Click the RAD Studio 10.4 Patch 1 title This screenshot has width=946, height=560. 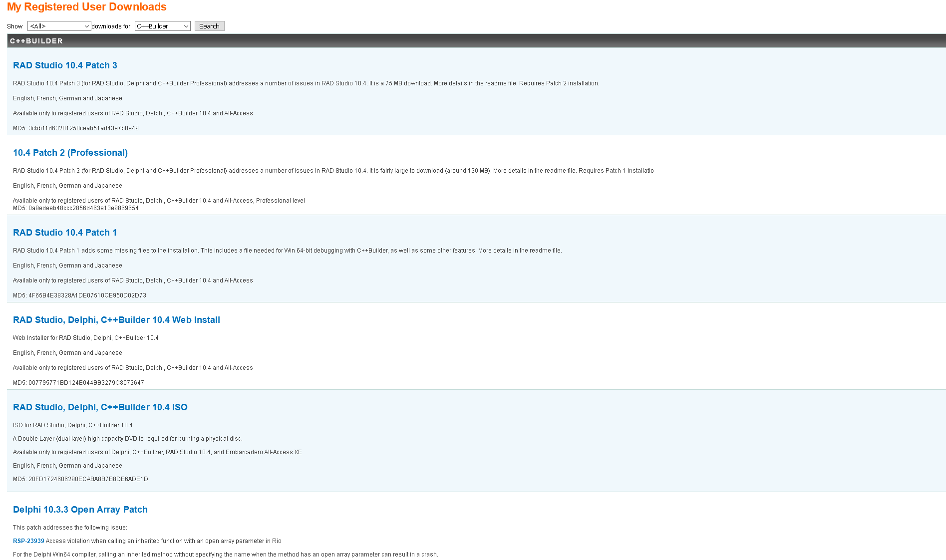pyautogui.click(x=65, y=233)
